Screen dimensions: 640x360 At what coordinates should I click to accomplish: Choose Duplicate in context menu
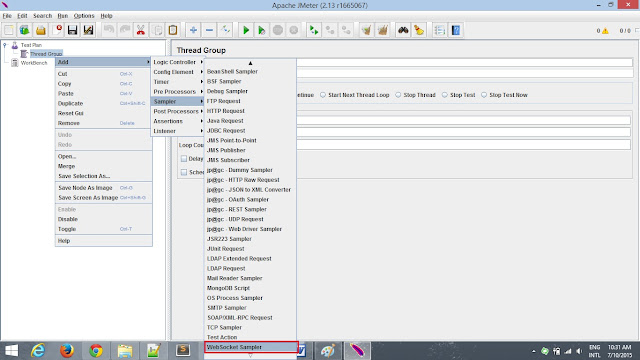point(104,103)
